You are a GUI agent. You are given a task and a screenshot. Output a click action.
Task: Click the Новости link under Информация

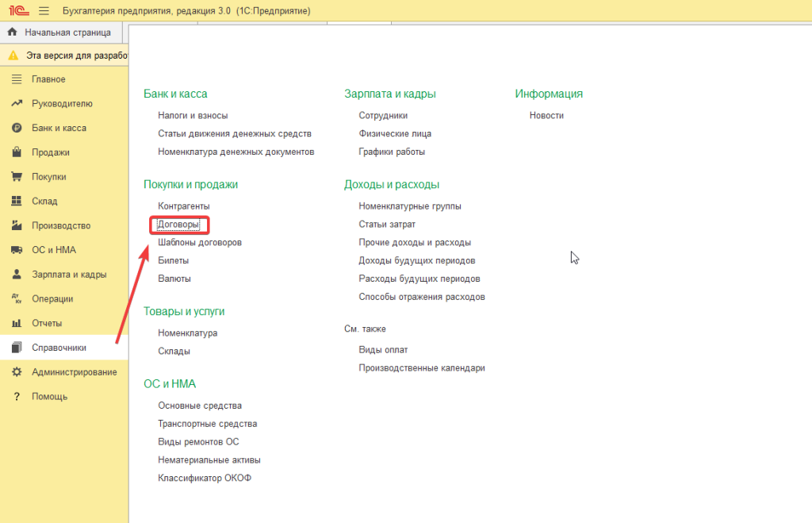coord(546,116)
